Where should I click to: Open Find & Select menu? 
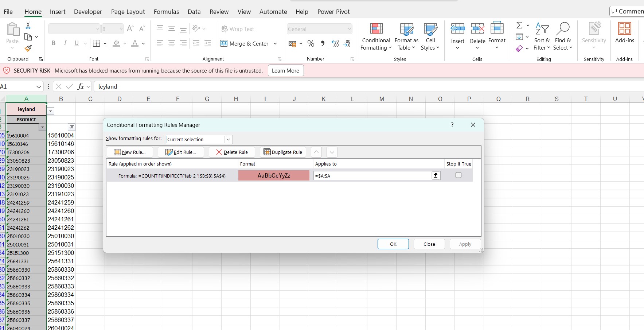pyautogui.click(x=563, y=36)
